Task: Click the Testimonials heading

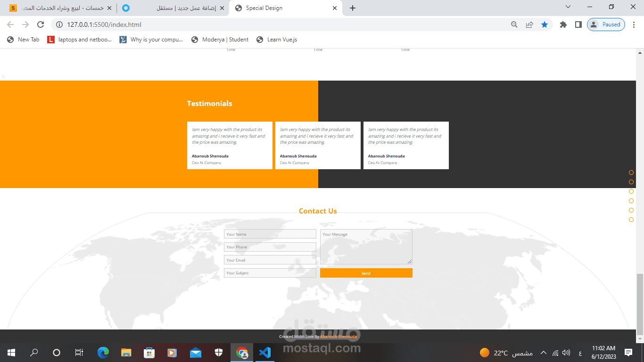Action: point(209,104)
